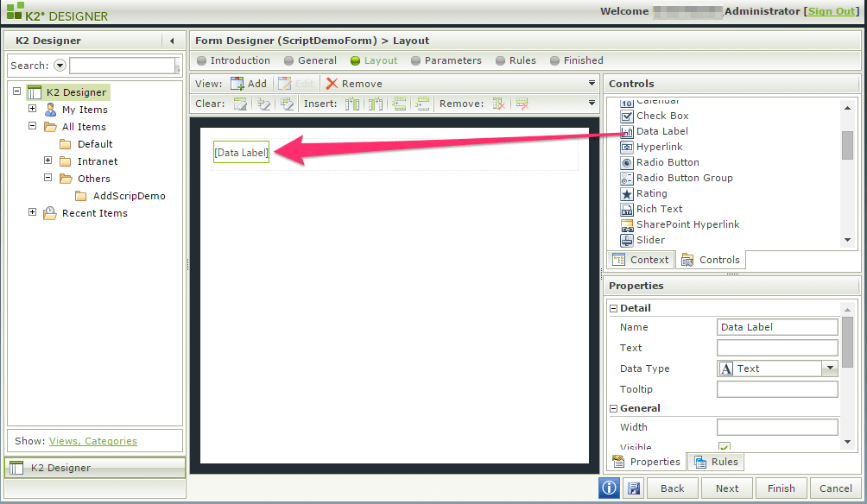The height and width of the screenshot is (504, 867).
Task: Click the Name input field
Action: click(775, 326)
